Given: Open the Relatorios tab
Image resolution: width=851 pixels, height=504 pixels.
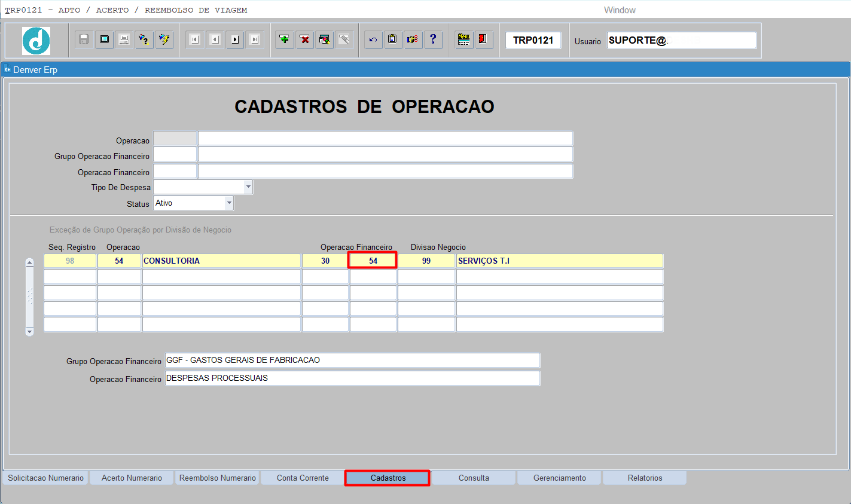Looking at the screenshot, I should coord(645,478).
